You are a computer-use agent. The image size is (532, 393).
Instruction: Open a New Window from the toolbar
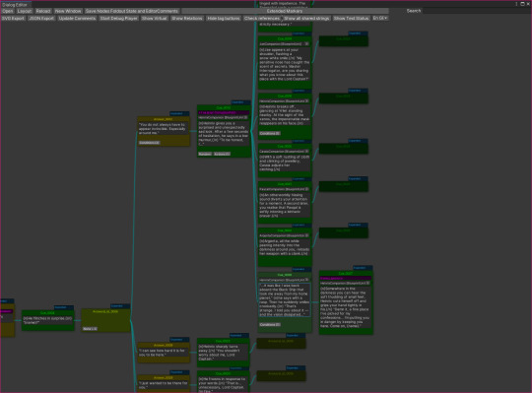click(68, 11)
